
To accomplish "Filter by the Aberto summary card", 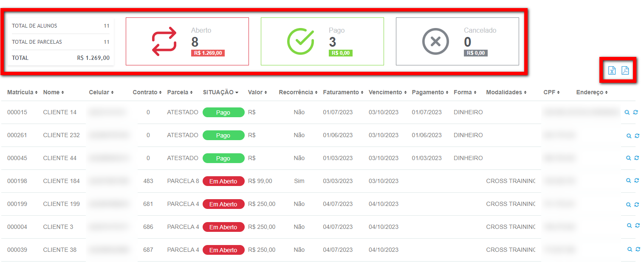I will (187, 42).
